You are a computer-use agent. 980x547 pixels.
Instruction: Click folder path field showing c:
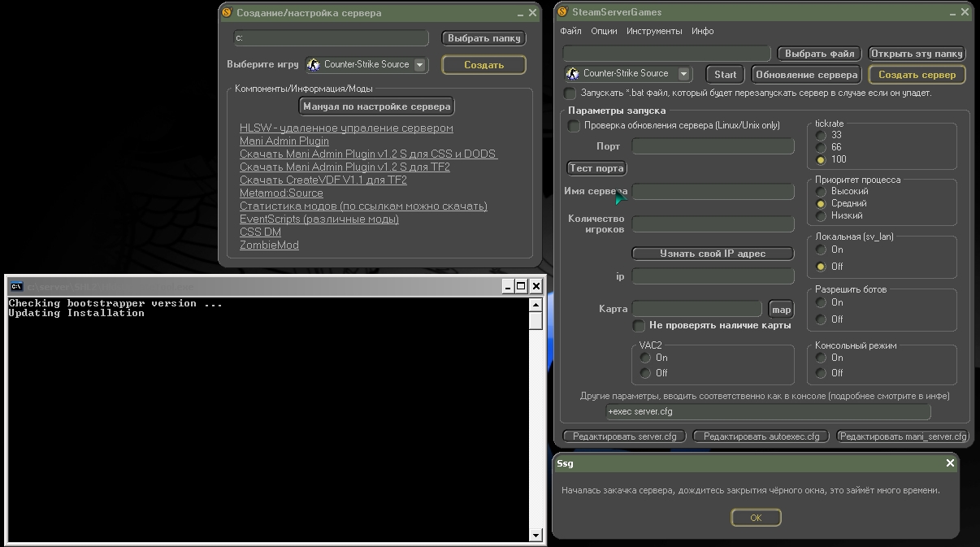point(331,38)
